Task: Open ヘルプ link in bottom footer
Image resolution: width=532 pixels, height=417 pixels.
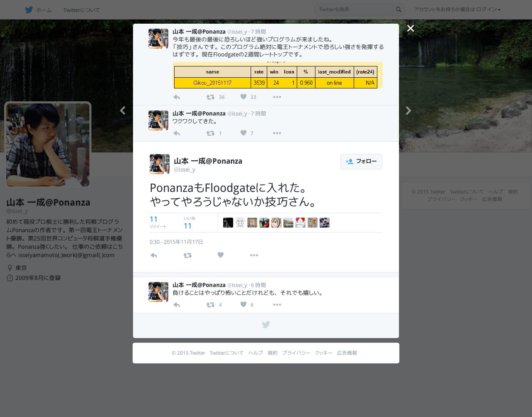Action: coord(255,353)
